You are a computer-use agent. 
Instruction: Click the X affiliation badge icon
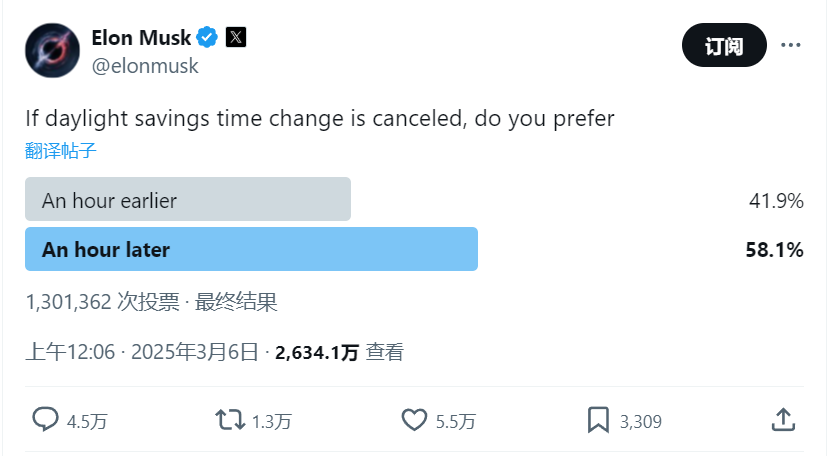(235, 38)
